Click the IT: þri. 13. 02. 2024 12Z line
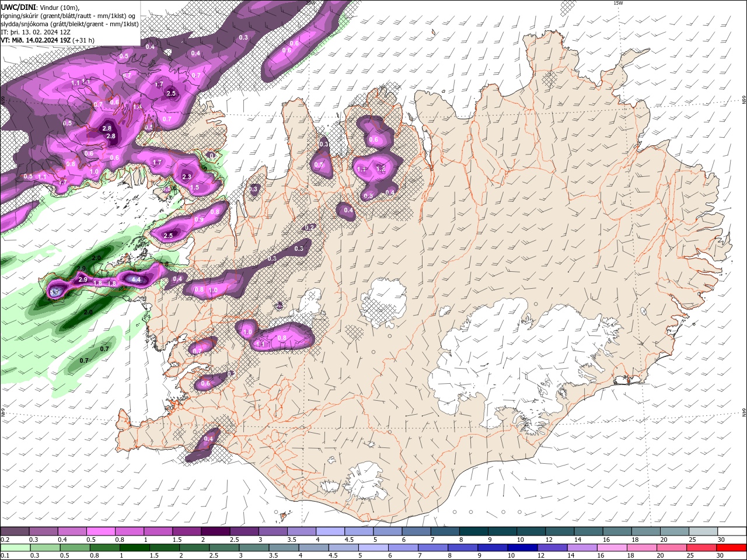The image size is (747, 560). point(36,32)
